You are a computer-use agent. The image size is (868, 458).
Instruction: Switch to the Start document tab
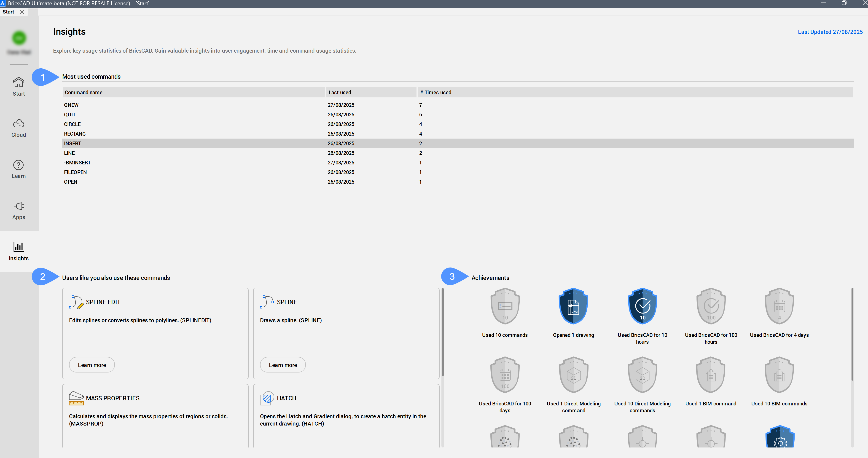point(8,12)
